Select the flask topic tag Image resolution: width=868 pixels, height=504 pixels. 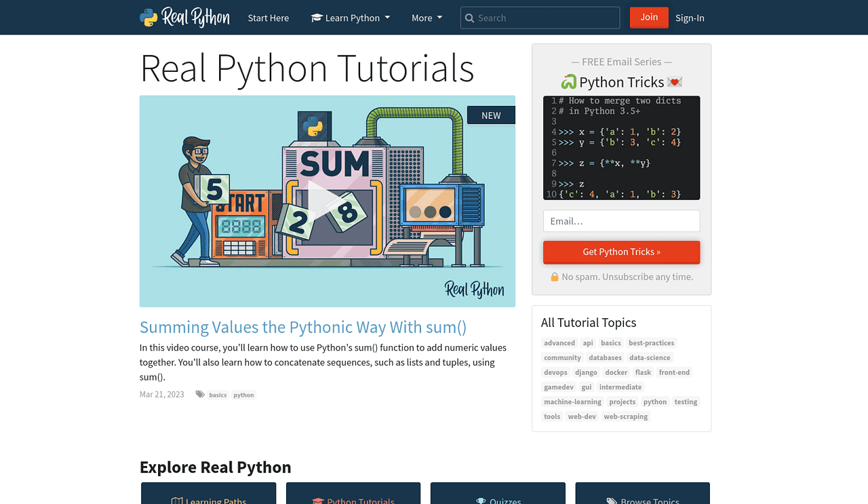[x=643, y=372]
